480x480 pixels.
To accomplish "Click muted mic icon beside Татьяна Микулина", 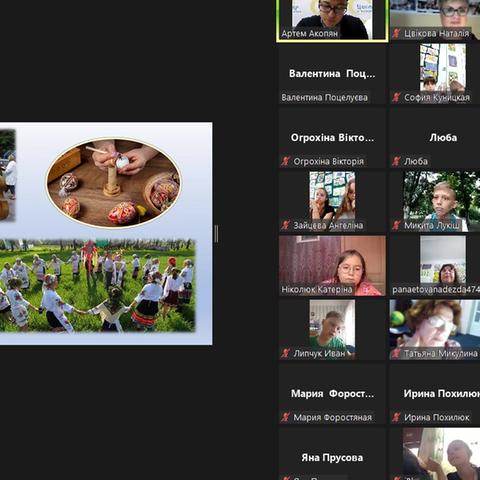I will click(396, 353).
